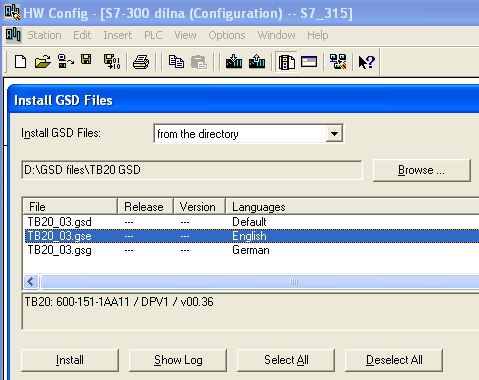Click the Paste toolbar icon
479x380 pixels.
[199, 62]
